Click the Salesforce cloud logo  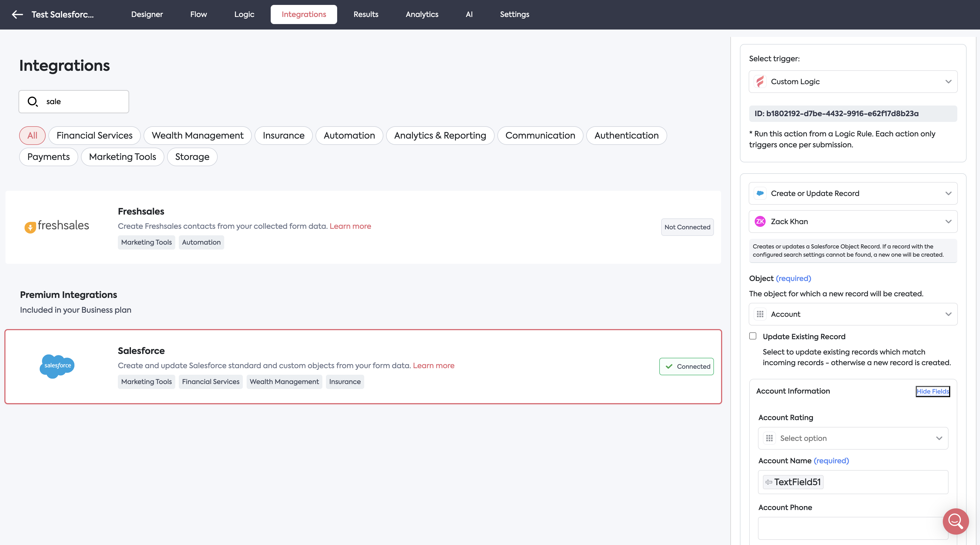[x=57, y=366]
